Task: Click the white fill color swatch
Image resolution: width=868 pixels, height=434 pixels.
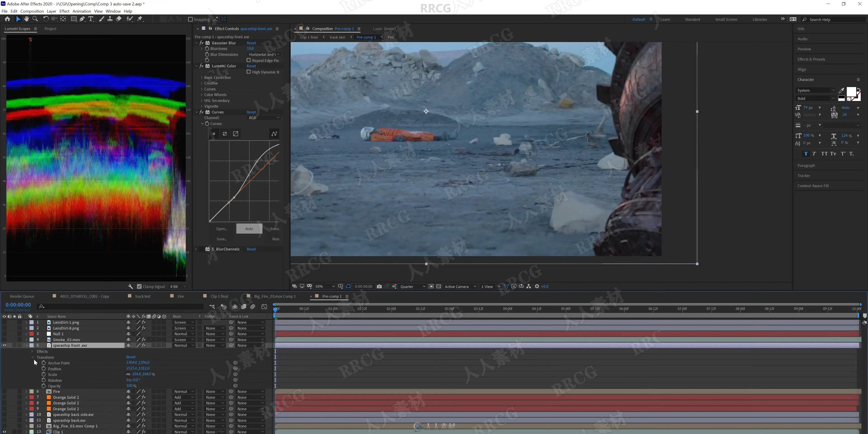Action: pyautogui.click(x=851, y=92)
